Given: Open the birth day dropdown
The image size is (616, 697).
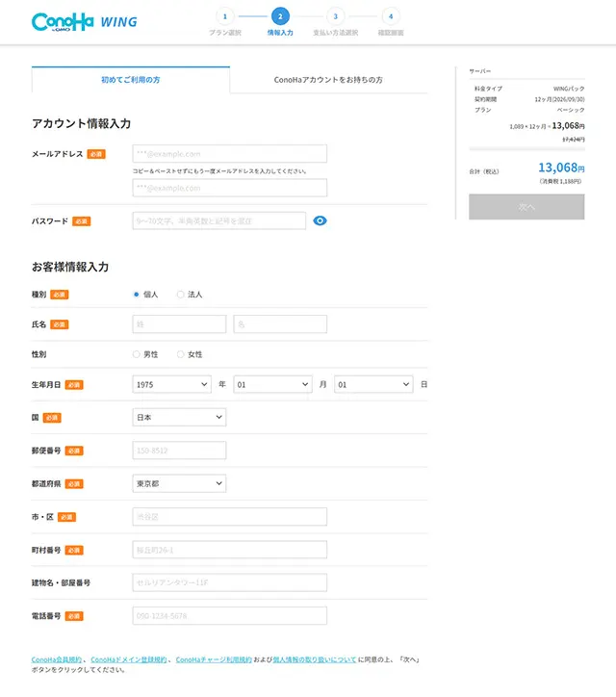Looking at the screenshot, I should click(373, 384).
